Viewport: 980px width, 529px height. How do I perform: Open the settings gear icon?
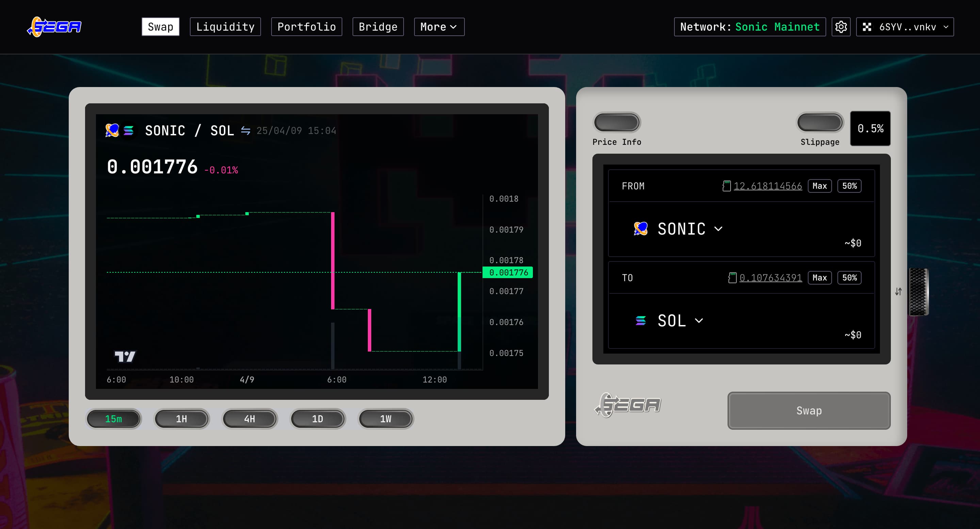point(841,27)
